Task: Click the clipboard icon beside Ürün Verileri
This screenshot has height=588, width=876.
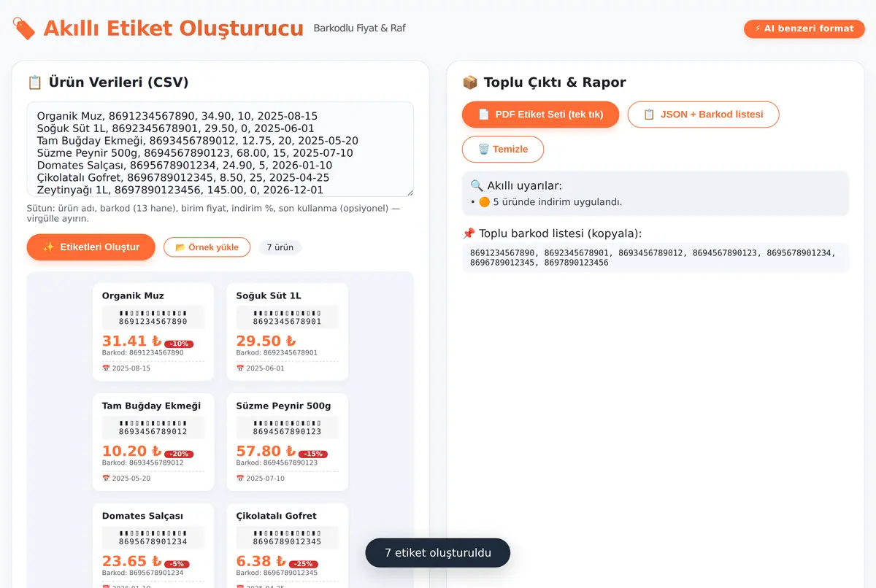Action: point(34,82)
